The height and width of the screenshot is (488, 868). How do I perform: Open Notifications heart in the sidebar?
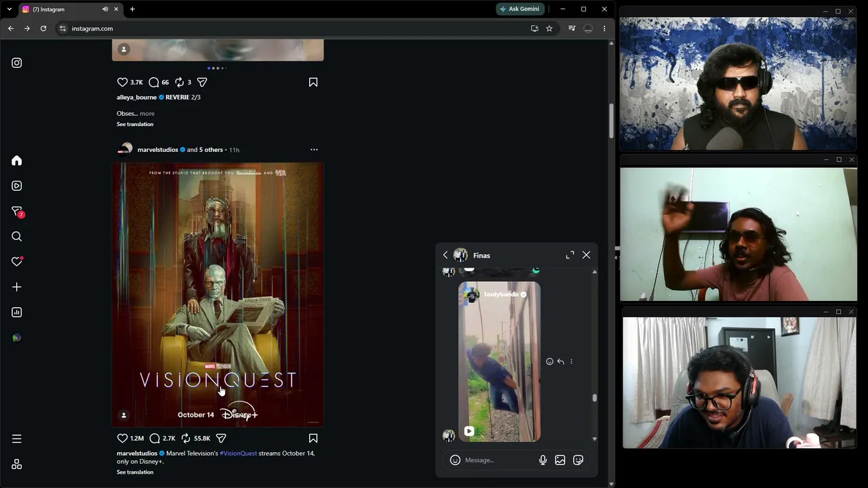[17, 262]
